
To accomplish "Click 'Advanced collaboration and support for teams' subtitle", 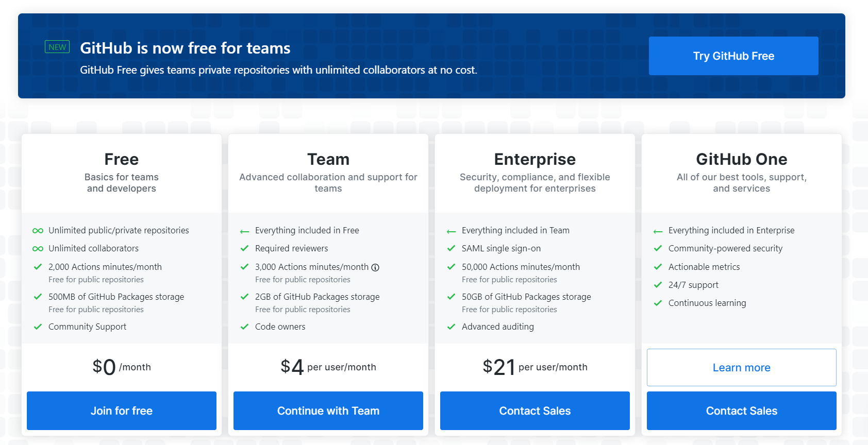I will (x=328, y=183).
